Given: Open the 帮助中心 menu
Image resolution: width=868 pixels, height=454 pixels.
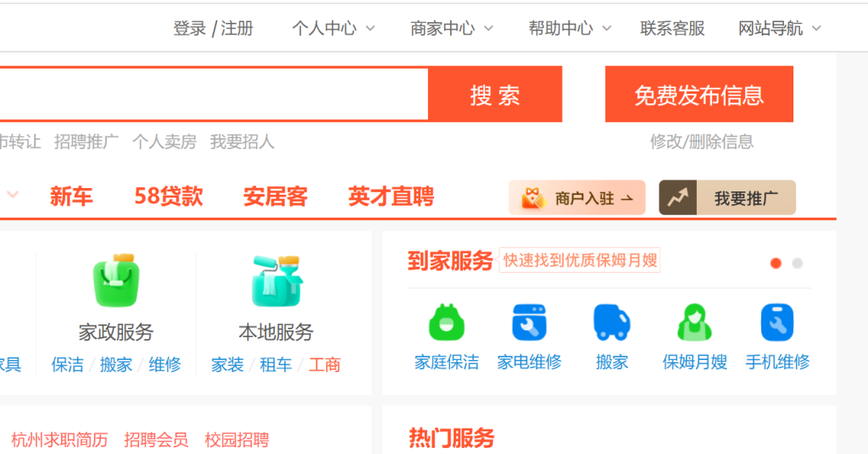Looking at the screenshot, I should [x=561, y=28].
